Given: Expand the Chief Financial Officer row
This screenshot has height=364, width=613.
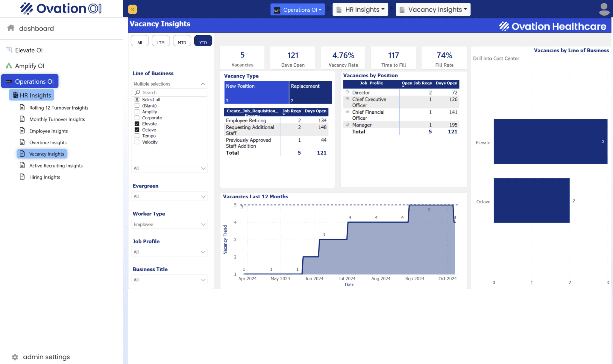Looking at the screenshot, I should pyautogui.click(x=347, y=112).
